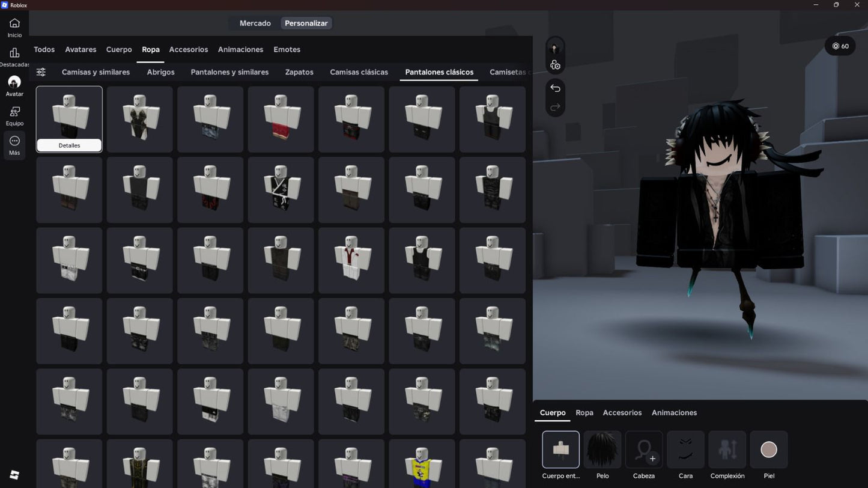Open Destacadas charts icon
868x488 pixels.
tap(14, 57)
